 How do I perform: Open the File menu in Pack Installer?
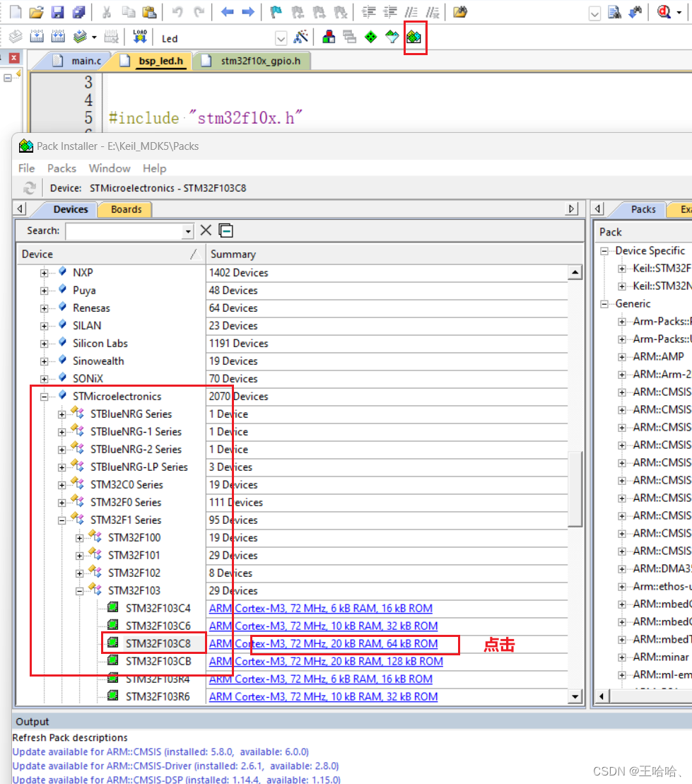tap(26, 168)
